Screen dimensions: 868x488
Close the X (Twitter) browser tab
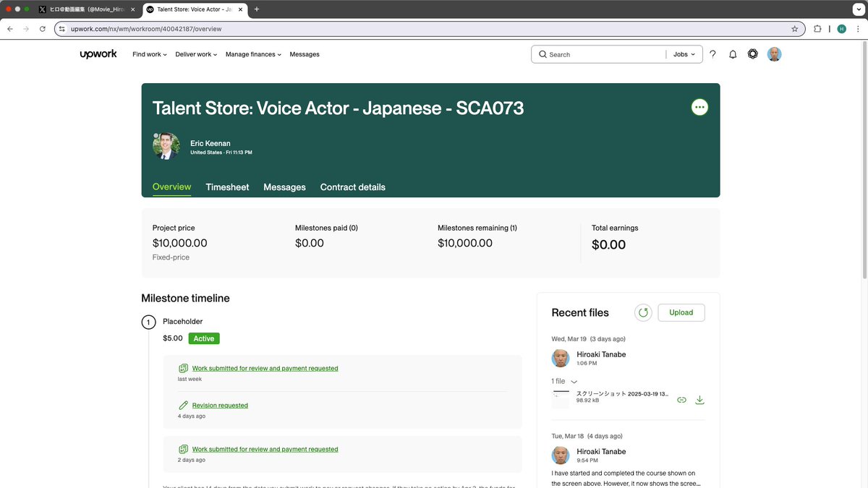(132, 9)
